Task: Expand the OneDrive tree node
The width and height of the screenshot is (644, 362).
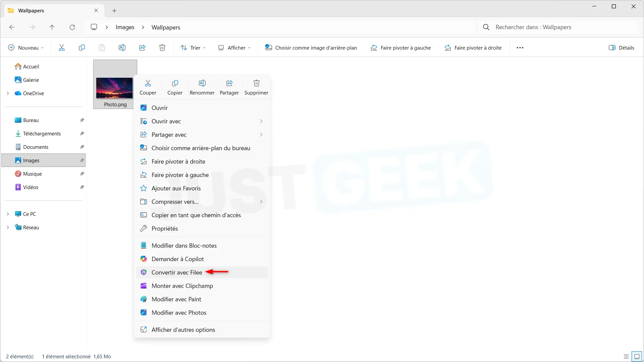Action: click(x=8, y=93)
